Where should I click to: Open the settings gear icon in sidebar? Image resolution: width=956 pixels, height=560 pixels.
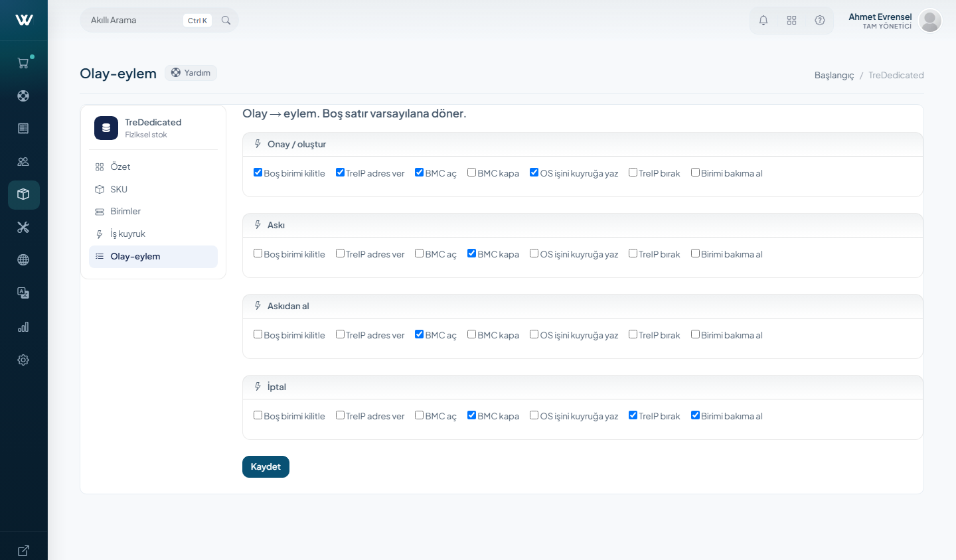click(x=23, y=360)
